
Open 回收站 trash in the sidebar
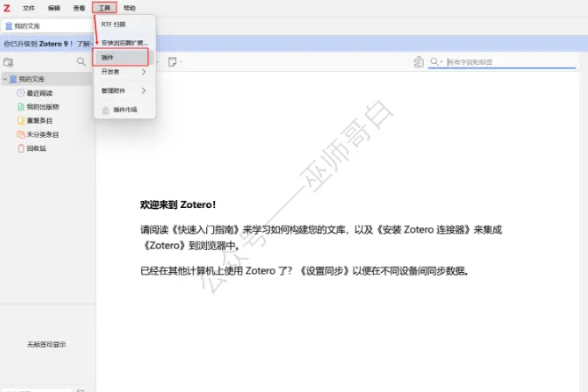click(31, 148)
